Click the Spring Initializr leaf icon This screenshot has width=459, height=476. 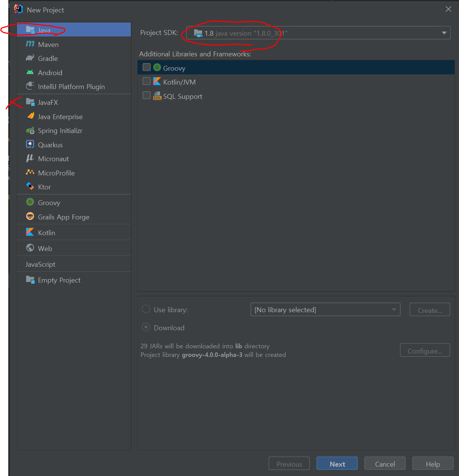[30, 130]
